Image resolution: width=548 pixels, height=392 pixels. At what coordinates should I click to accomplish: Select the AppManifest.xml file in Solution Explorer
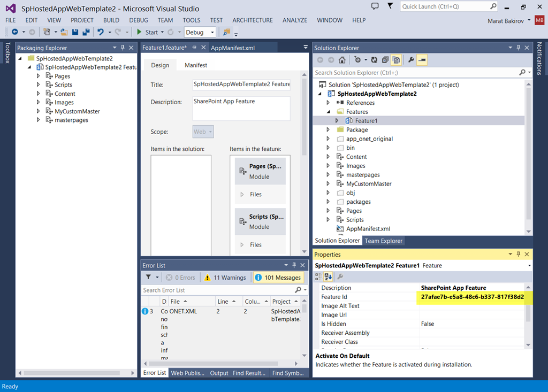(x=368, y=229)
